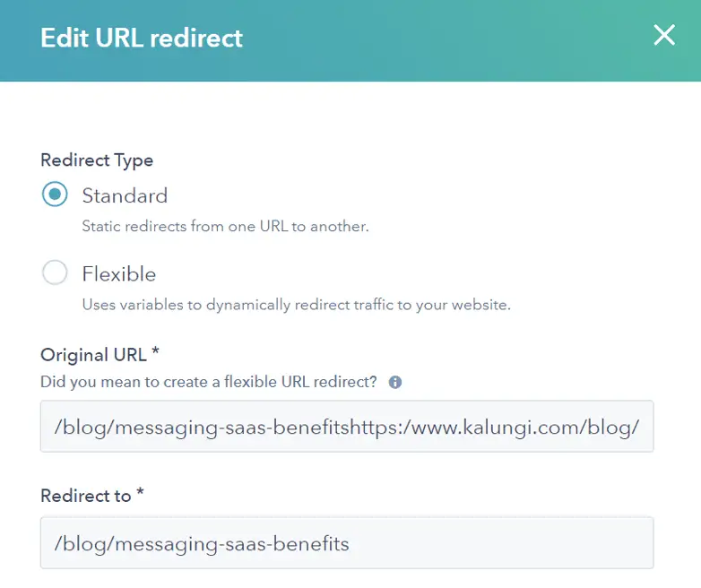Click the "Flexible" option label text
The image size is (701, 588).
point(119,273)
